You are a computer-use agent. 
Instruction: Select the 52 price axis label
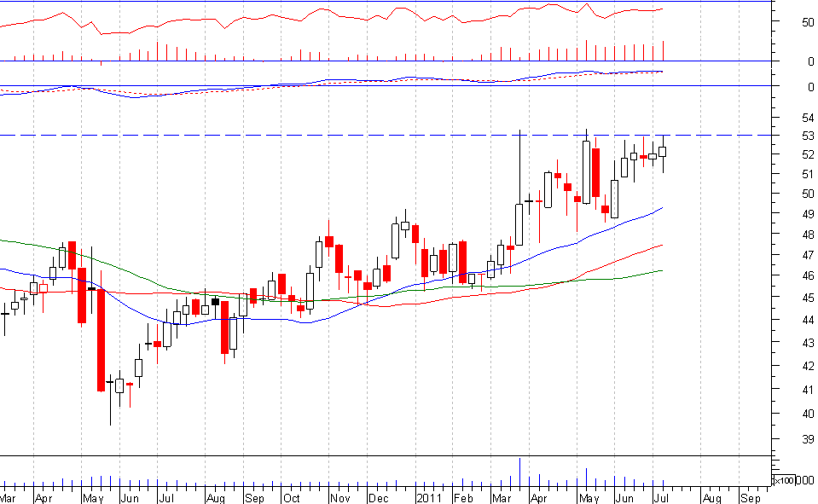coord(808,155)
